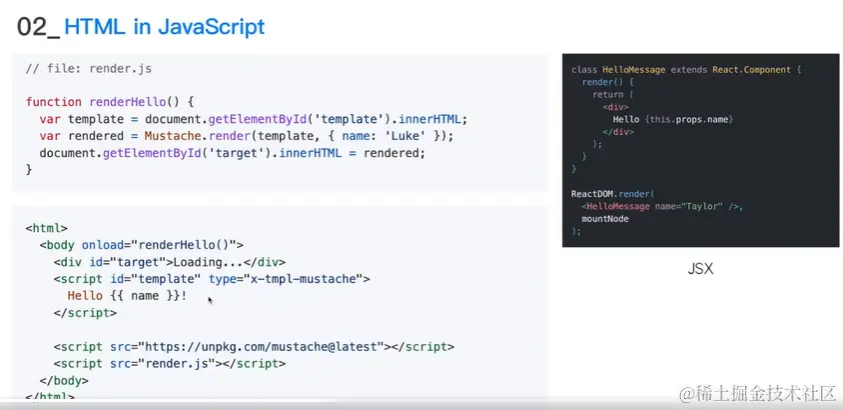Click the "return (" line
Image resolution: width=843 pixels, height=410 pixels.
(x=613, y=95)
